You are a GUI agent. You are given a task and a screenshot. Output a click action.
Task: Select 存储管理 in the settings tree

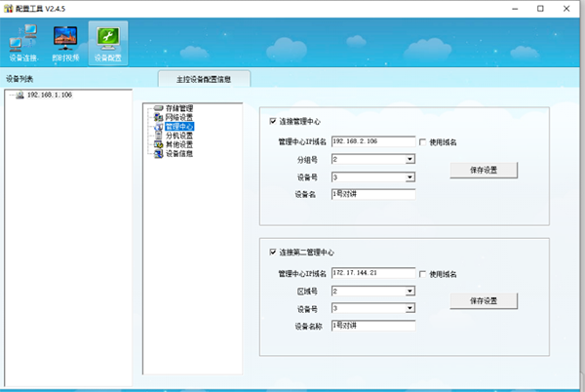coord(179,108)
